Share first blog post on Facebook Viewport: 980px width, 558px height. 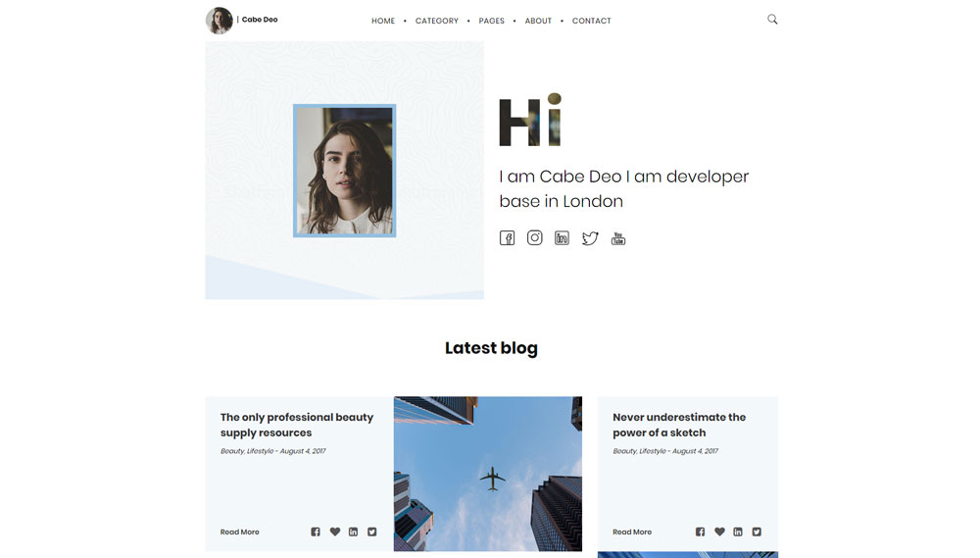click(316, 532)
